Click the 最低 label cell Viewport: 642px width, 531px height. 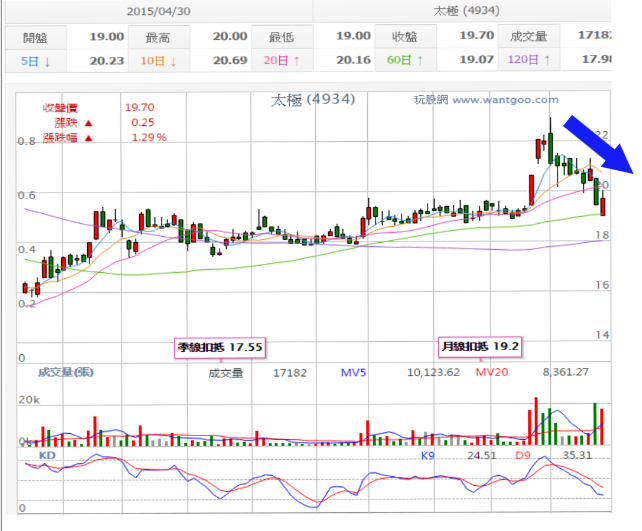pyautogui.click(x=282, y=38)
